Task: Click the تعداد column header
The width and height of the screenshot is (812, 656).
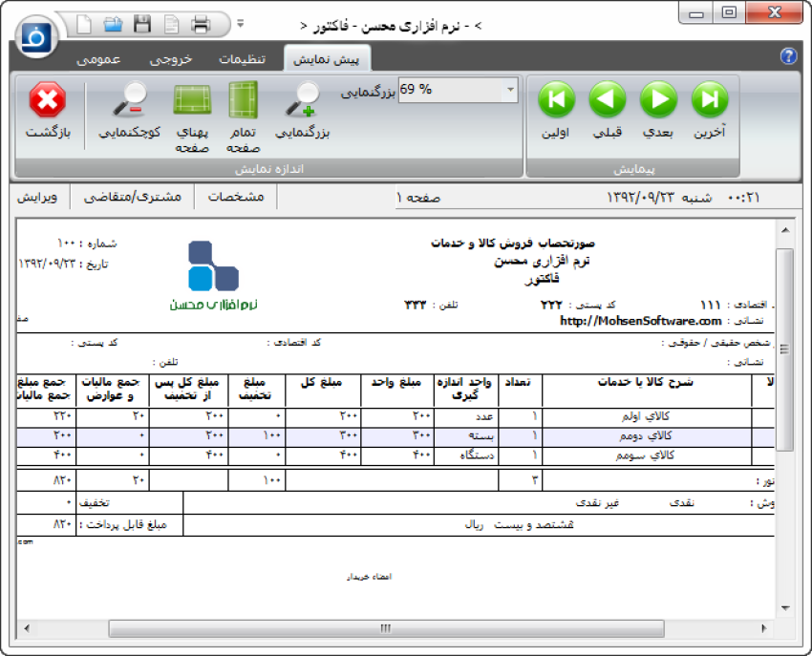Action: (518, 383)
